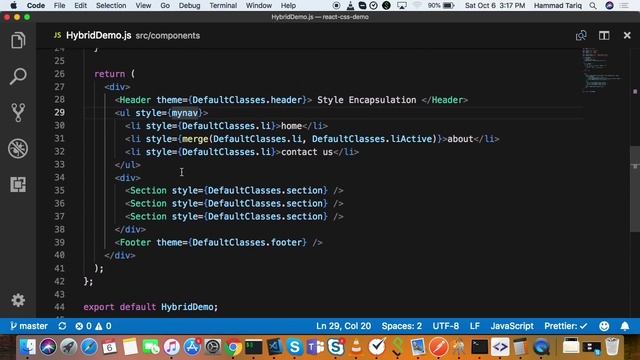Open Visual Studio Code from the Dock

pos(274,347)
